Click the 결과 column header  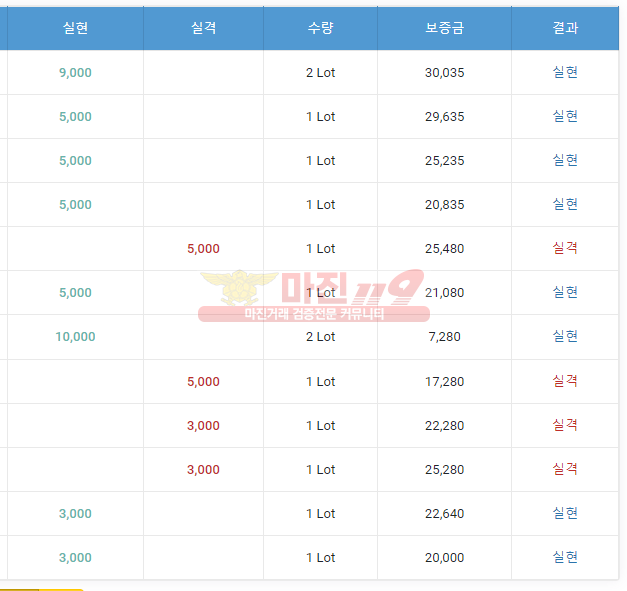coord(565,28)
